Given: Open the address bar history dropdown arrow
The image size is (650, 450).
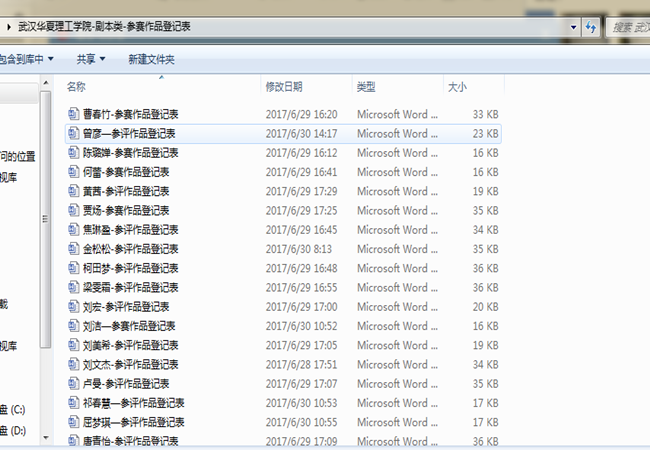Looking at the screenshot, I should click(573, 28).
